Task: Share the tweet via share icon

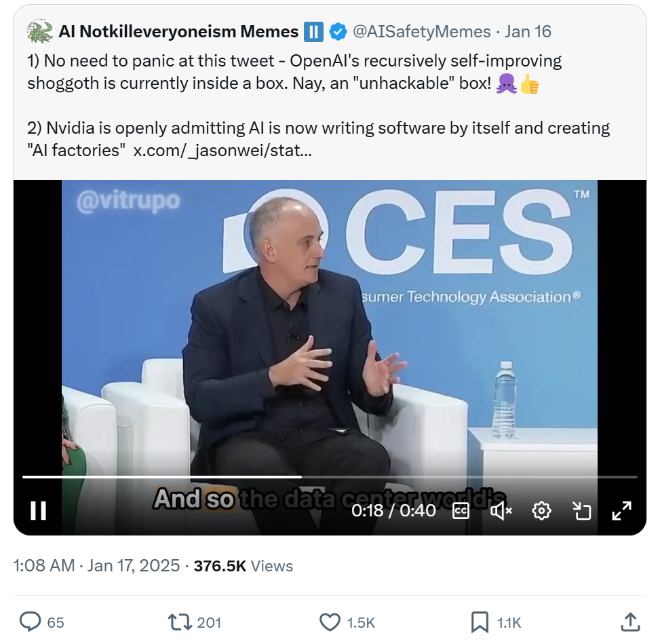Action: [x=629, y=622]
